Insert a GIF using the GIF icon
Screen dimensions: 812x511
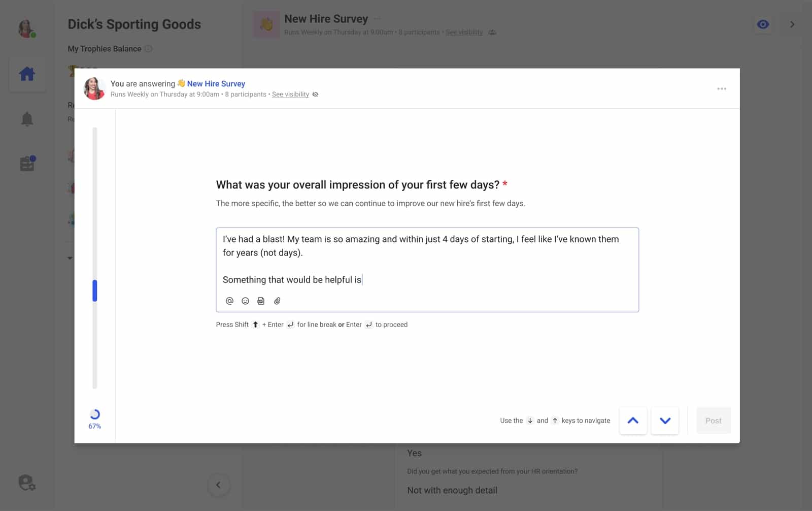point(261,301)
